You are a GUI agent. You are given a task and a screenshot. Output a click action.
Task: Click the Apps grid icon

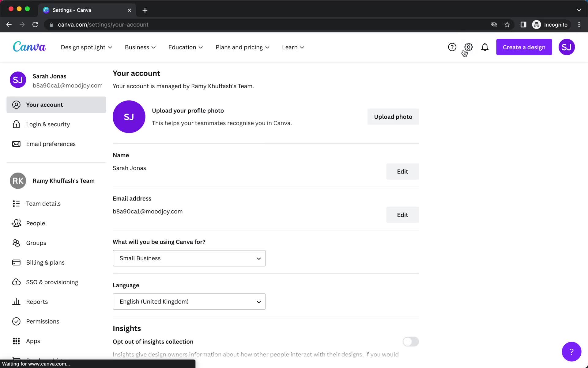tap(16, 341)
